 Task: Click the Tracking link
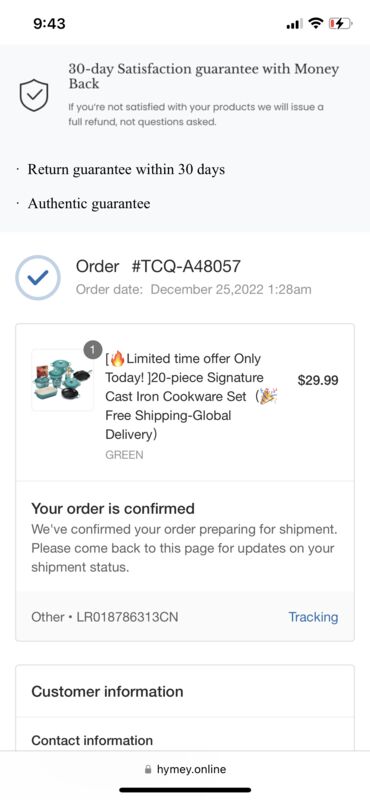pyautogui.click(x=313, y=617)
